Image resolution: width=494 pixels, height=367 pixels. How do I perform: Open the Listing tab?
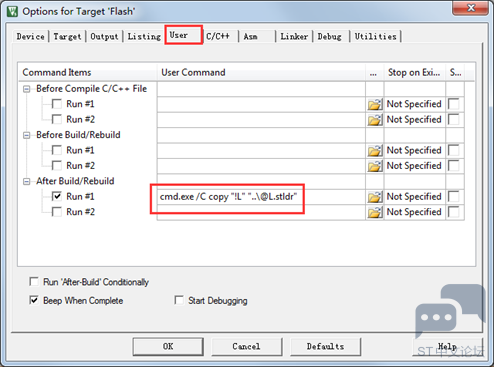pos(144,36)
